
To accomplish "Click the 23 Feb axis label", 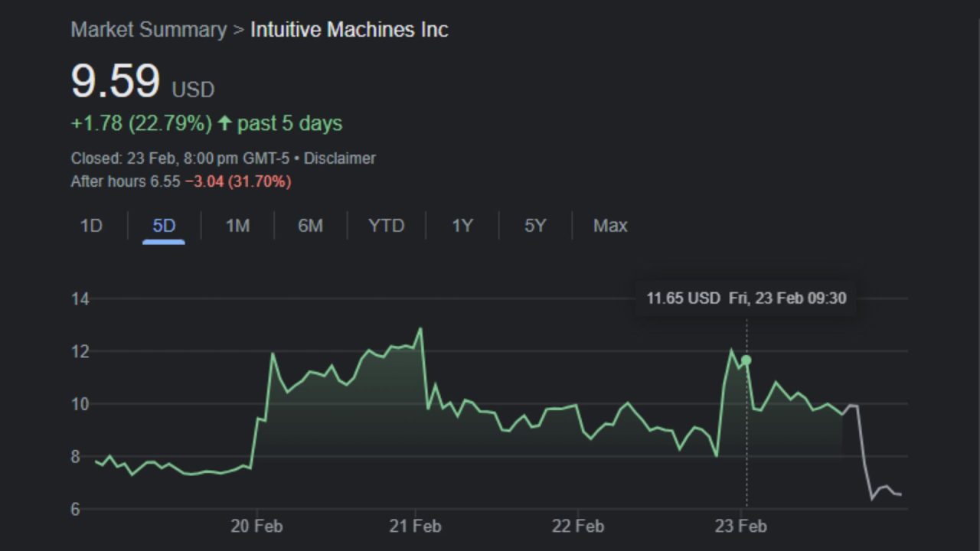I will tap(740, 526).
